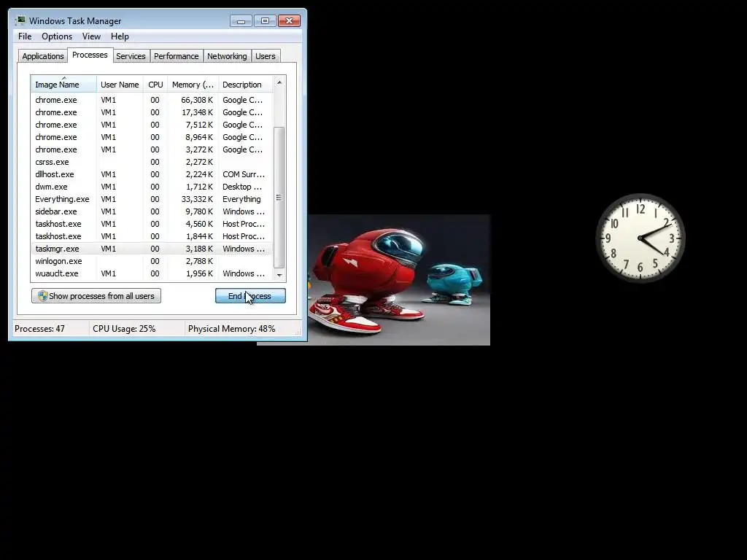Minimize the Task Manager window
Screen dimensions: 747x560
[241, 21]
